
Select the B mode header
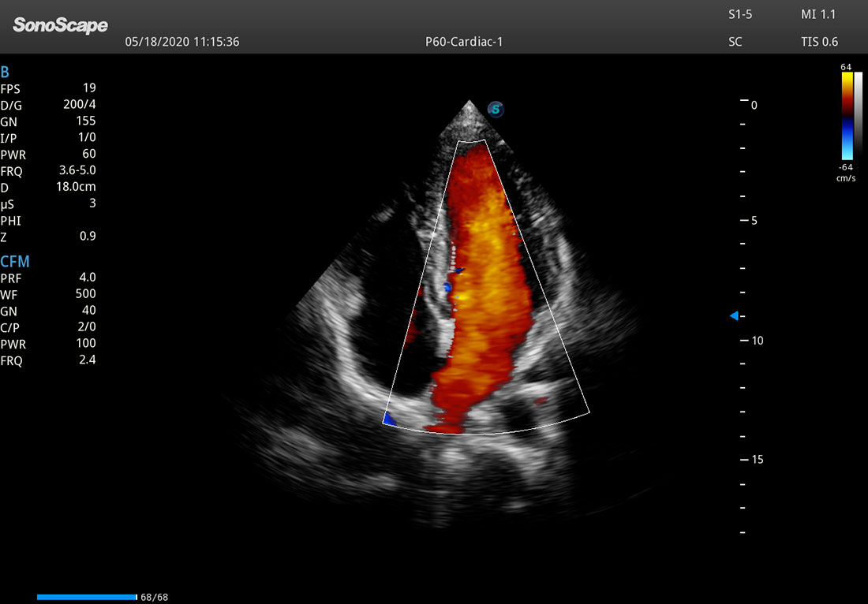click(5, 73)
